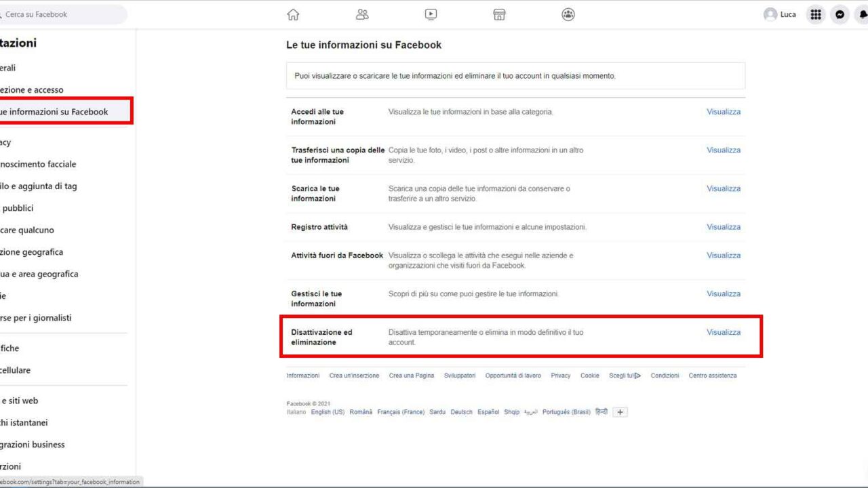Image resolution: width=868 pixels, height=488 pixels.
Task: Open the grazioni business sidebar item
Action: (33, 445)
